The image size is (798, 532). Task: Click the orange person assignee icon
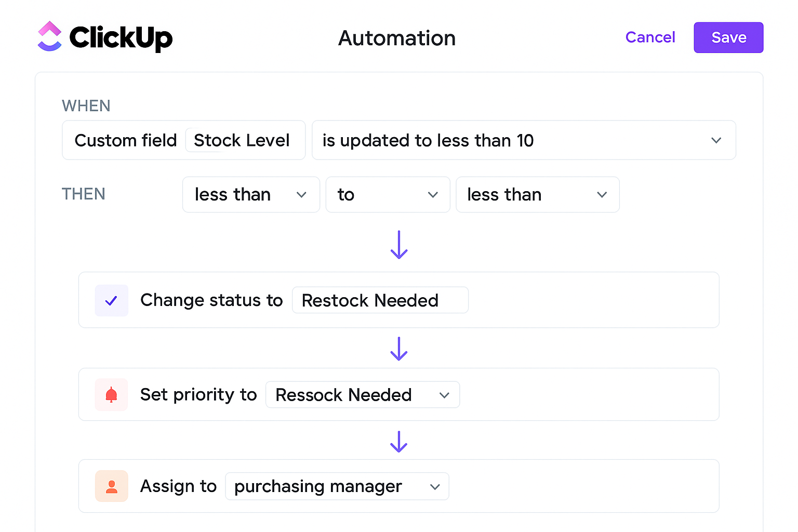click(x=111, y=486)
